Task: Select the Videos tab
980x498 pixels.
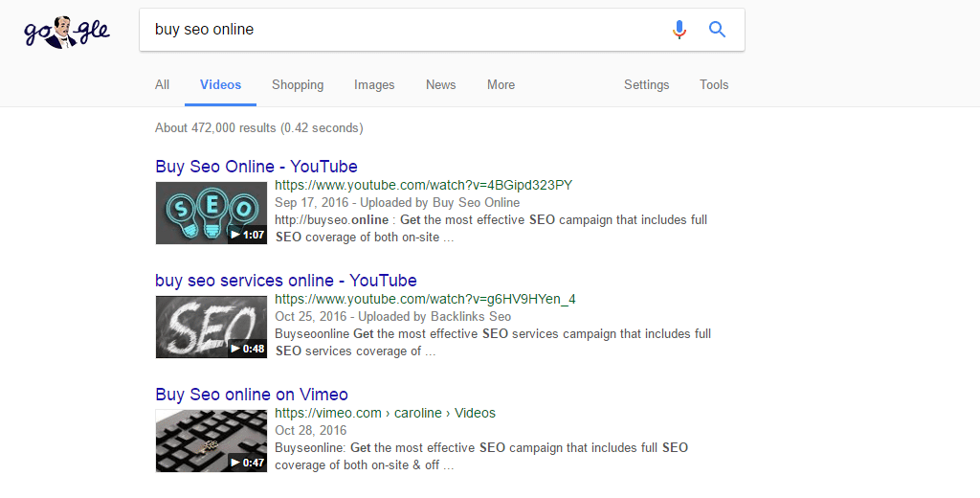Action: pos(221,85)
